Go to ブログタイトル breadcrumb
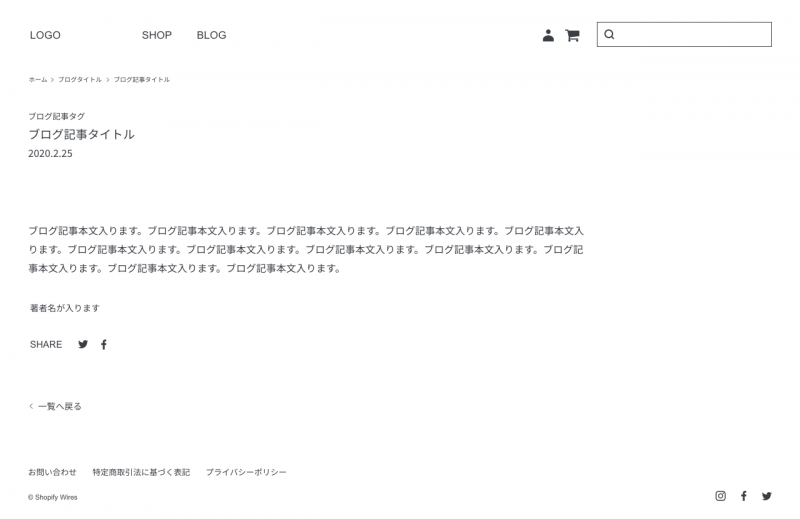Screen dimensions: 800x519 click(80, 80)
